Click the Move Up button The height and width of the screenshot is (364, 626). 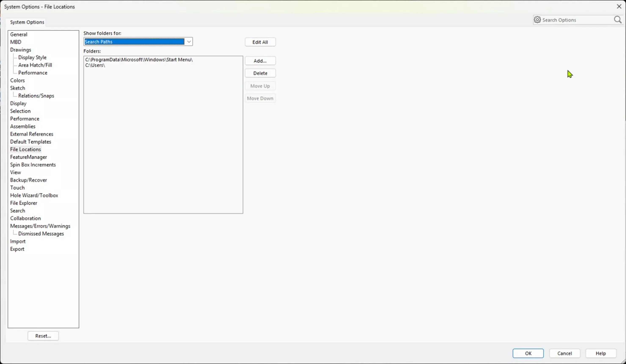click(x=260, y=86)
